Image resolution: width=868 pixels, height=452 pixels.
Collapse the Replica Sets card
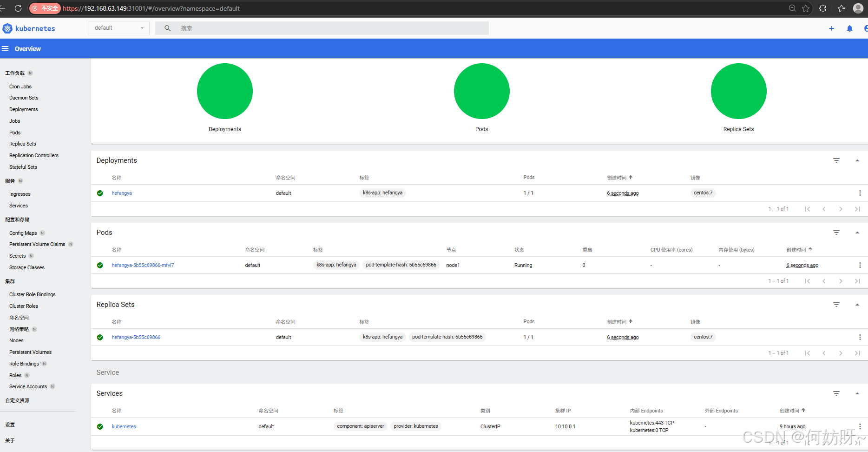(857, 305)
